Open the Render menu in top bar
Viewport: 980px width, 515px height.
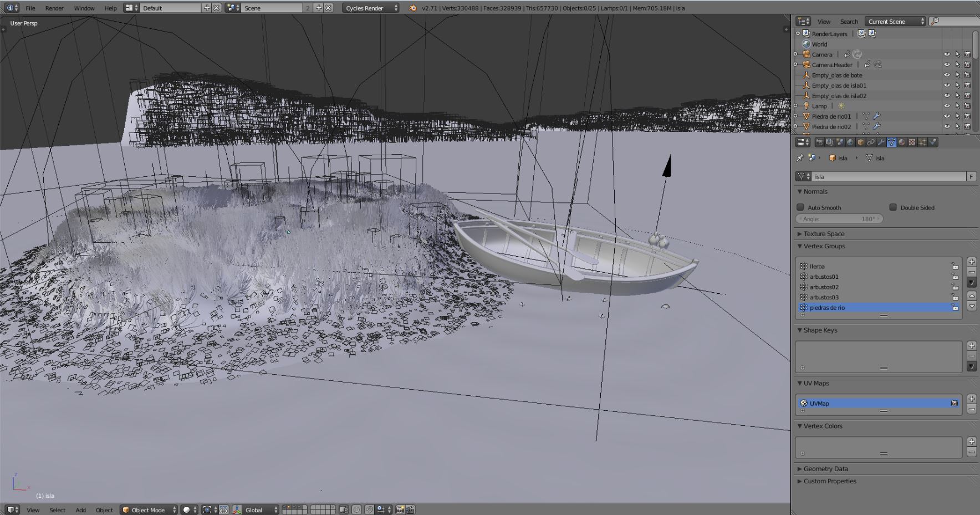coord(54,8)
